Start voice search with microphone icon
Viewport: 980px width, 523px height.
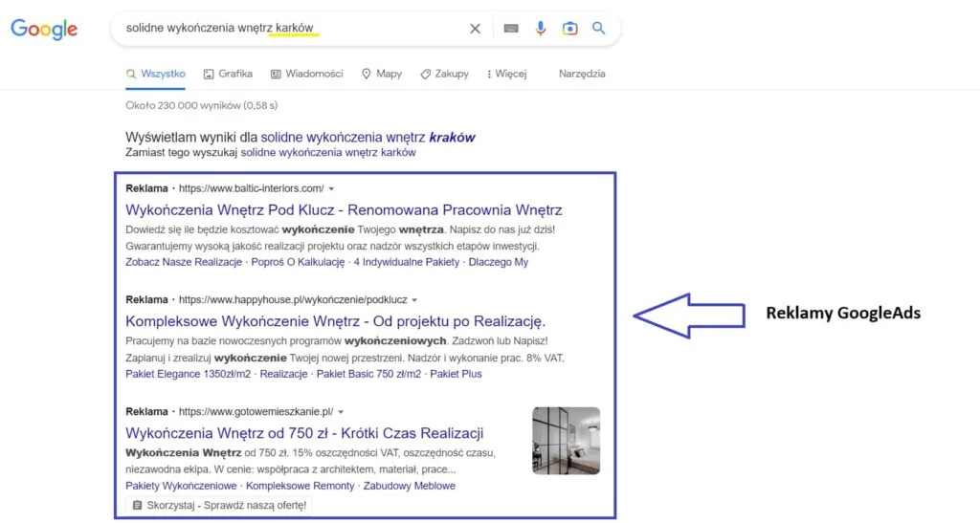tap(541, 28)
